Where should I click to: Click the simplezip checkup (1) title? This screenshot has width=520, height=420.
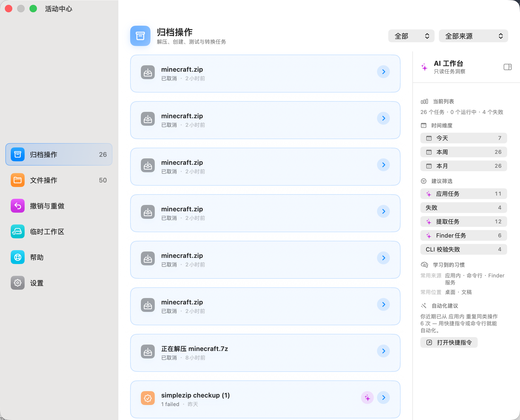[195, 395]
